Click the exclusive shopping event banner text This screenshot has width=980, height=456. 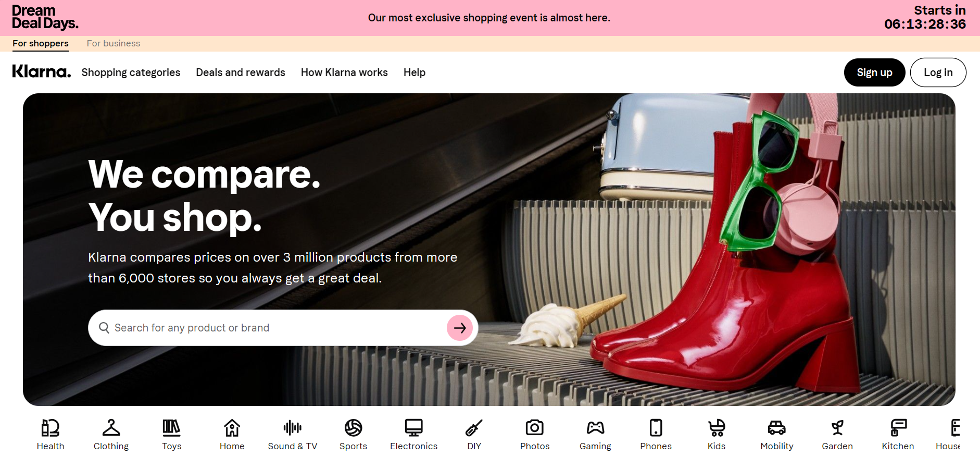click(x=489, y=18)
